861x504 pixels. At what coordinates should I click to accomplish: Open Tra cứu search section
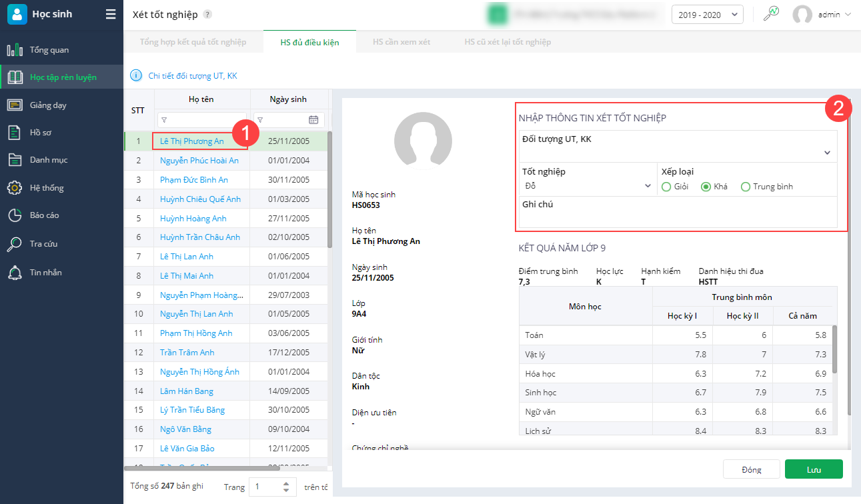coord(43,244)
